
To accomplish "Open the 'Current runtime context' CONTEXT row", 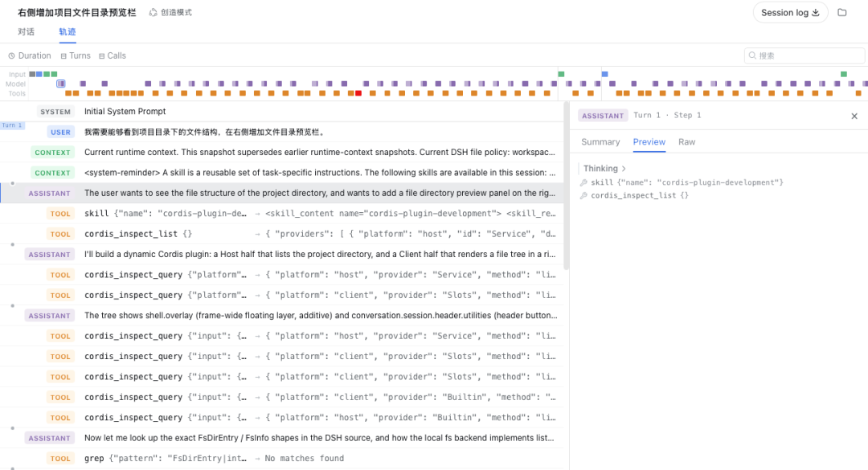I will [282, 152].
